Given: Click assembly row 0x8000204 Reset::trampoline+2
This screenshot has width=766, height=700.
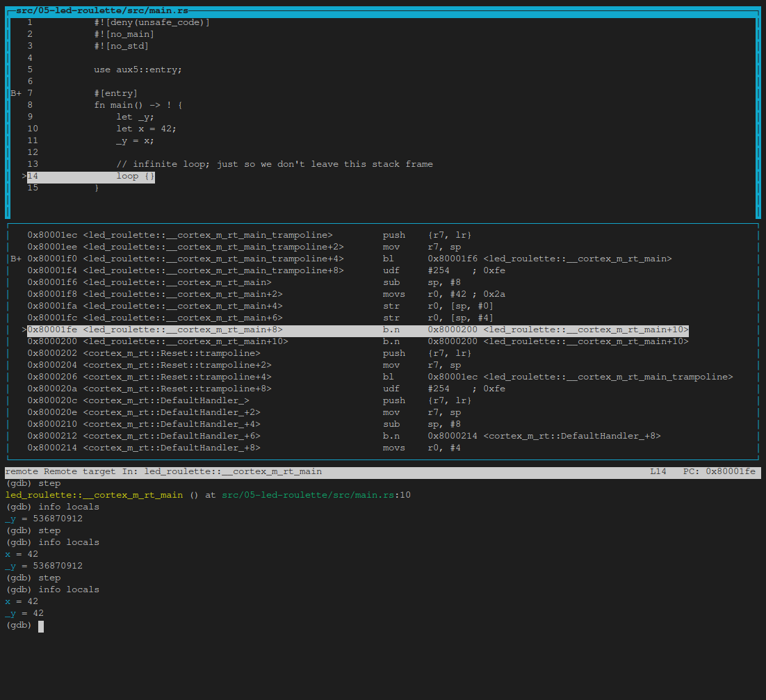Looking at the screenshot, I should click(x=244, y=366).
